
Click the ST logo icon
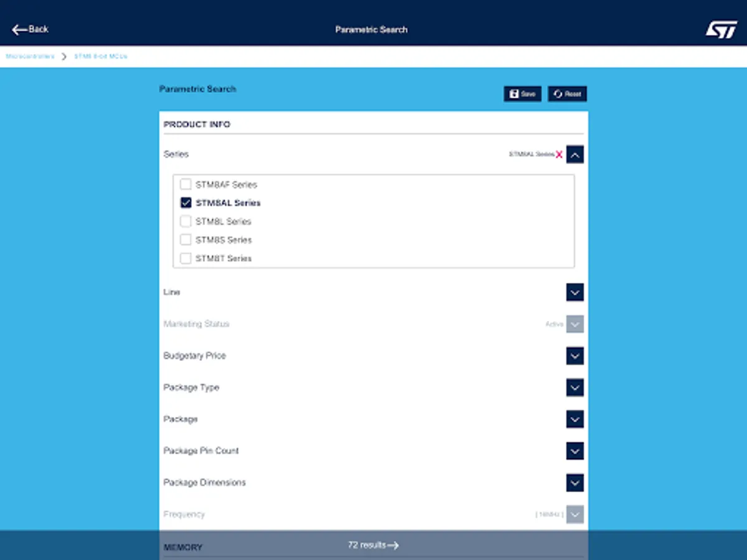721,29
